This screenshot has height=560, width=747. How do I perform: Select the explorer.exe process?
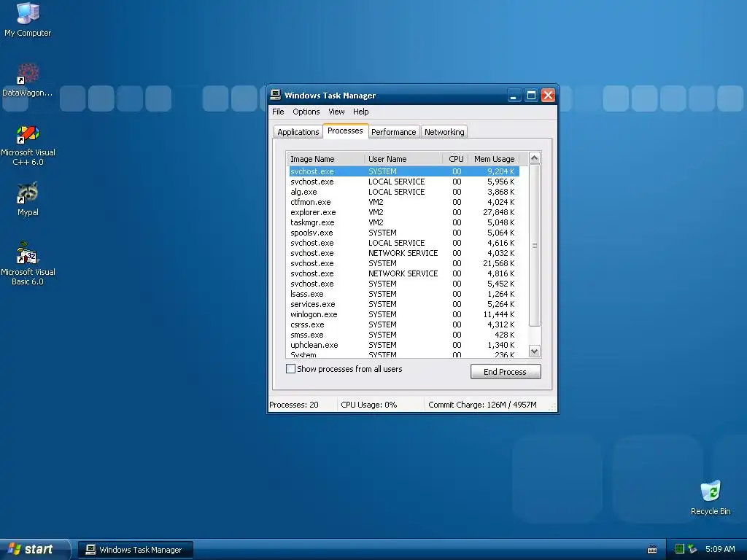(x=404, y=212)
